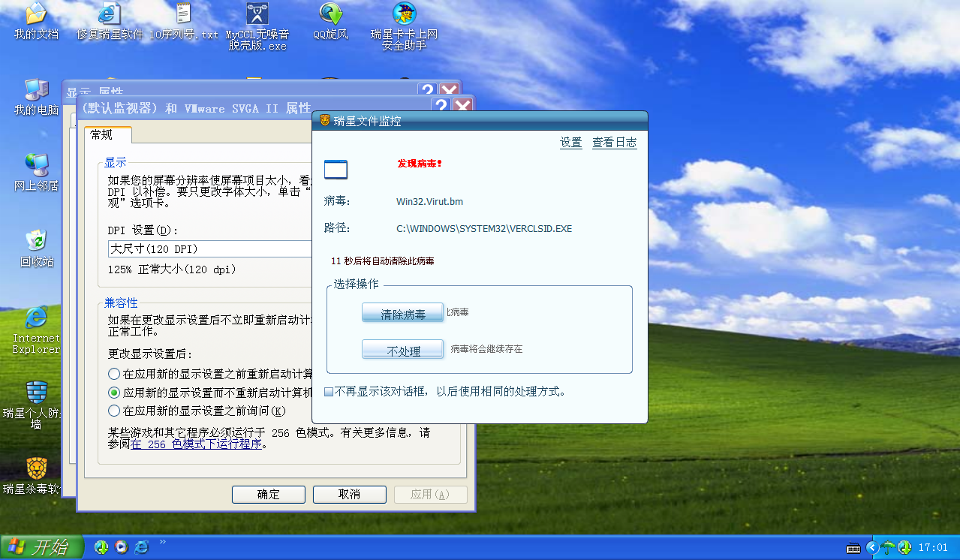Click virus name Win32.Virut.bm
Screen dimensions: 960x560
pyautogui.click(x=430, y=201)
